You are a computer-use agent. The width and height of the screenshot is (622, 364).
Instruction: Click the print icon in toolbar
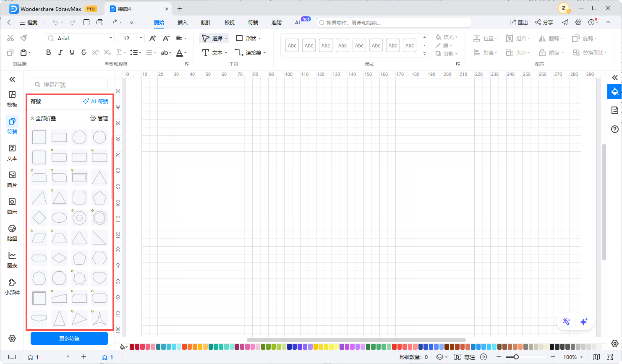[100, 22]
